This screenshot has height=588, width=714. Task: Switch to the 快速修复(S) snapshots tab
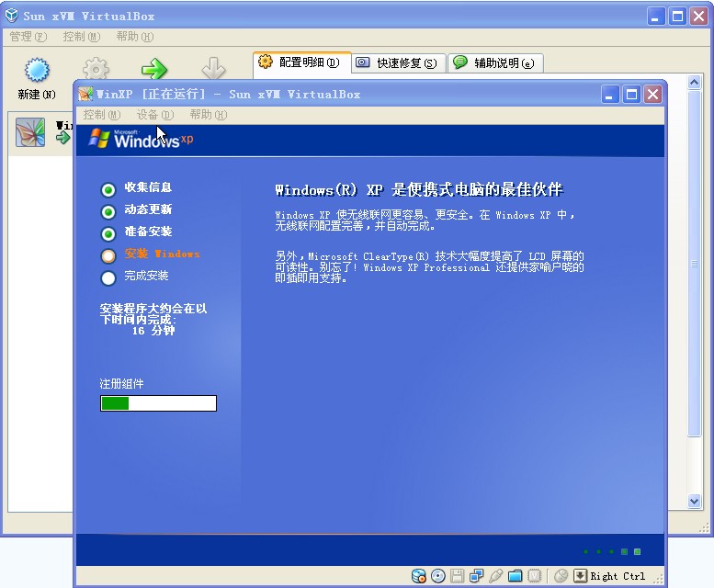coord(399,62)
